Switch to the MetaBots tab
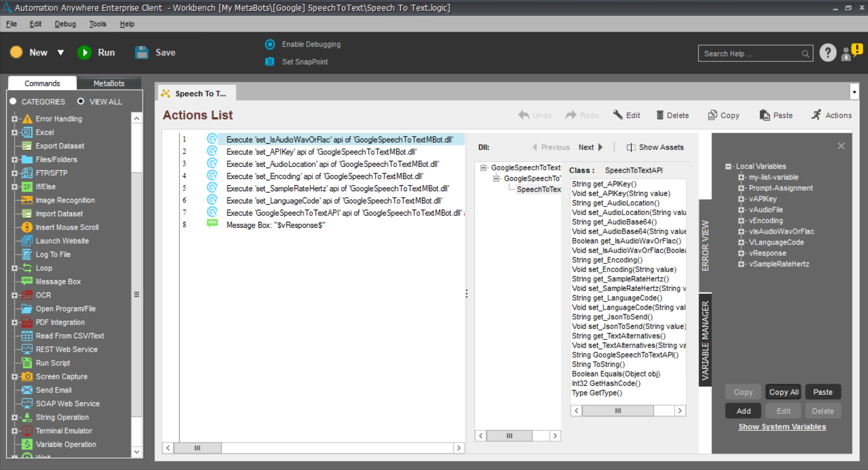 tap(109, 83)
